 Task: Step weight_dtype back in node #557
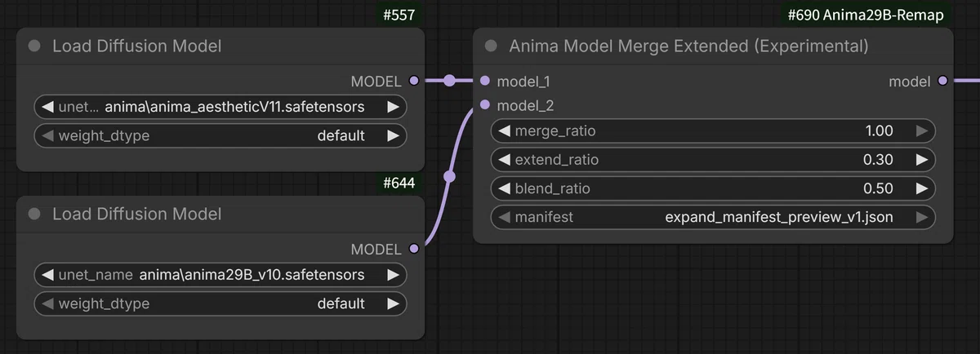click(x=47, y=135)
